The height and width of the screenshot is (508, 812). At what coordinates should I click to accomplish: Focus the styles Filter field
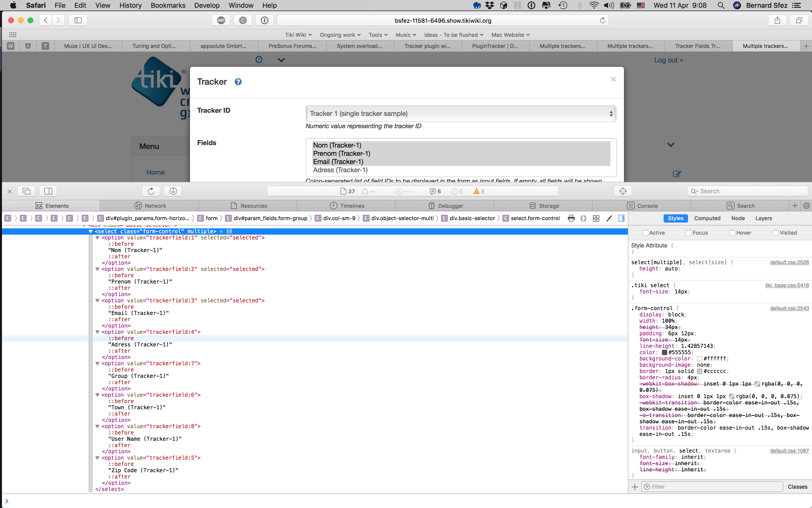click(x=712, y=487)
